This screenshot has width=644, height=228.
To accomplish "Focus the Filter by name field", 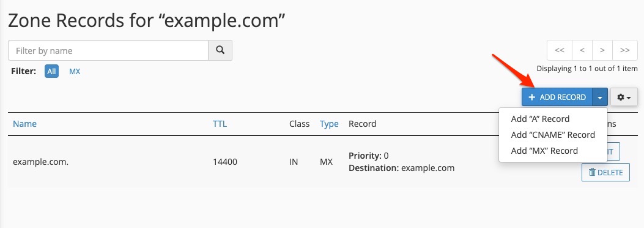I will 108,50.
